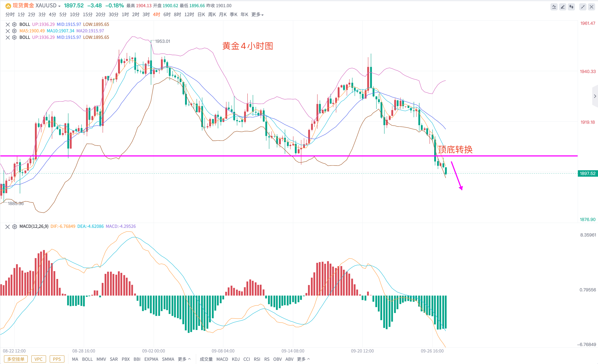Remove first BOLL indicator with X icon

pyautogui.click(x=8, y=24)
